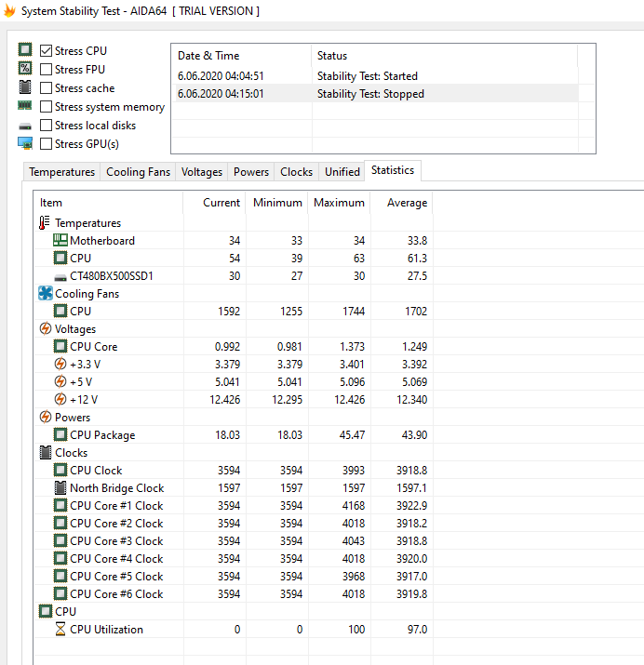Click the monitor icon beside Stress GPU(s)
644x665 pixels.
point(25,143)
